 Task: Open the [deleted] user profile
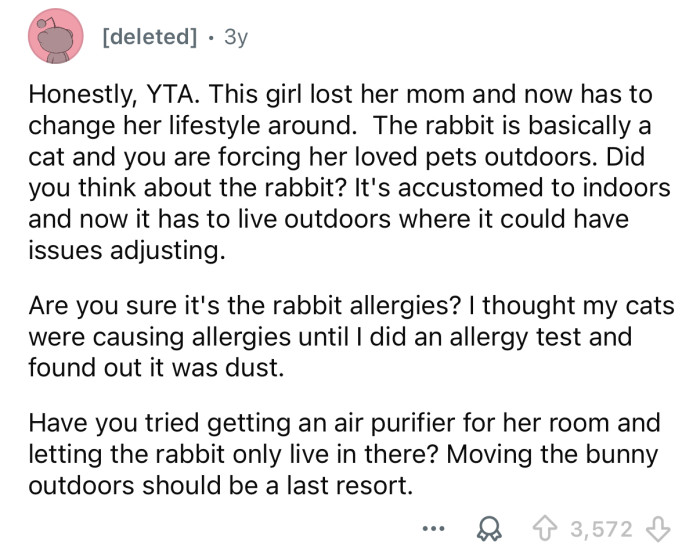coord(148,36)
